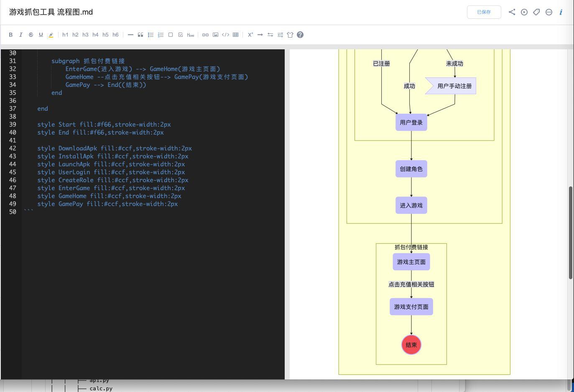Insert h6 heading

[x=115, y=35]
